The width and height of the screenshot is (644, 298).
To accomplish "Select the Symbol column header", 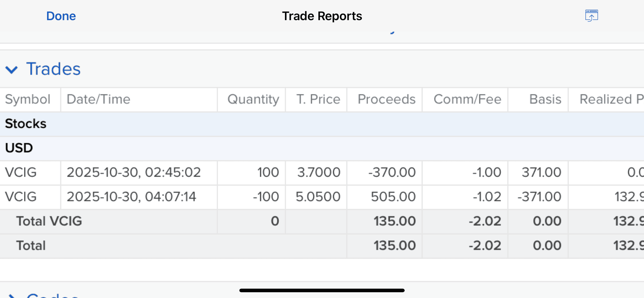I will point(28,99).
